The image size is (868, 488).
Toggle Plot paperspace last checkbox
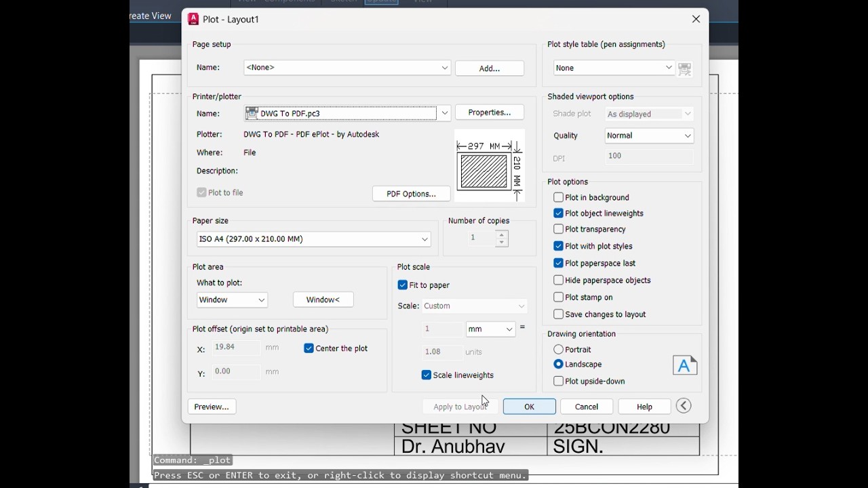click(x=558, y=263)
